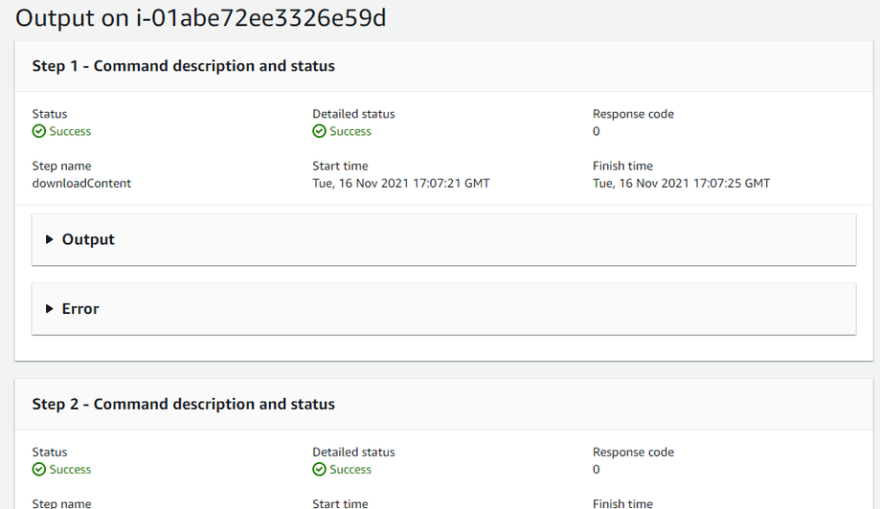
Task: Click Step 1 Response code label
Action: click(633, 114)
